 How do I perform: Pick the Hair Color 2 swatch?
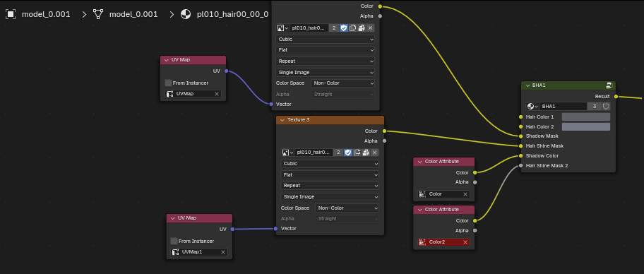pyautogui.click(x=585, y=127)
